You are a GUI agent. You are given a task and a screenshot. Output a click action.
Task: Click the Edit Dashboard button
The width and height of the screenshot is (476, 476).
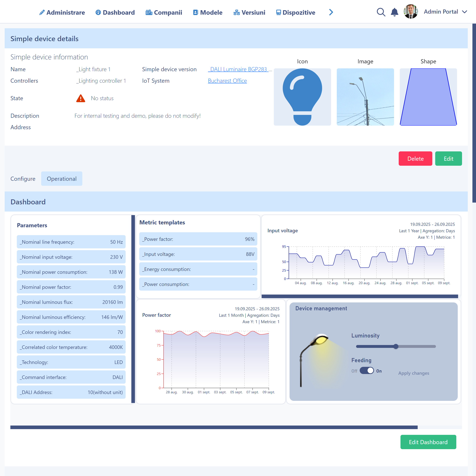(x=428, y=442)
